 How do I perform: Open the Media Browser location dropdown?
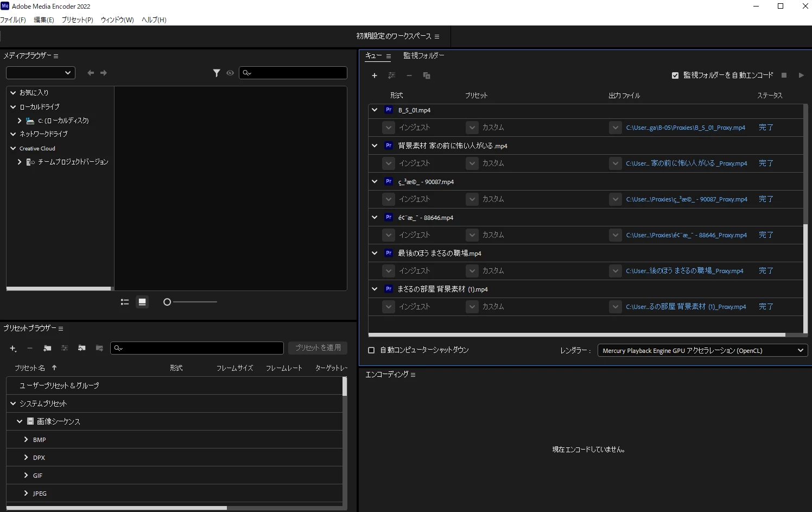[x=41, y=73]
